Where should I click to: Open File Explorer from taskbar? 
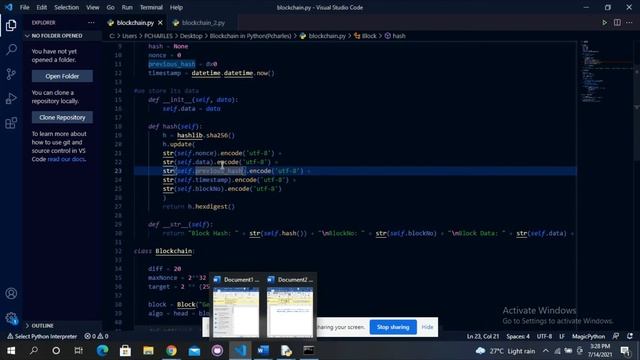[x=148, y=351]
